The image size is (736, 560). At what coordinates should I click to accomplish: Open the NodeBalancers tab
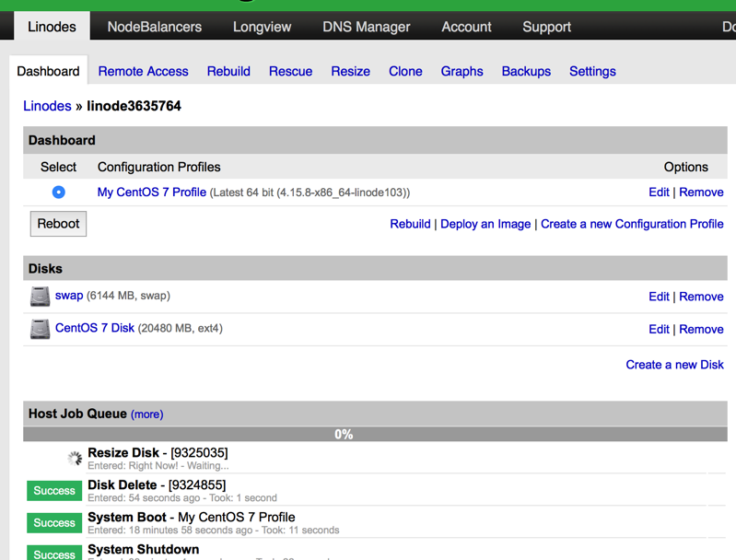pos(155,27)
